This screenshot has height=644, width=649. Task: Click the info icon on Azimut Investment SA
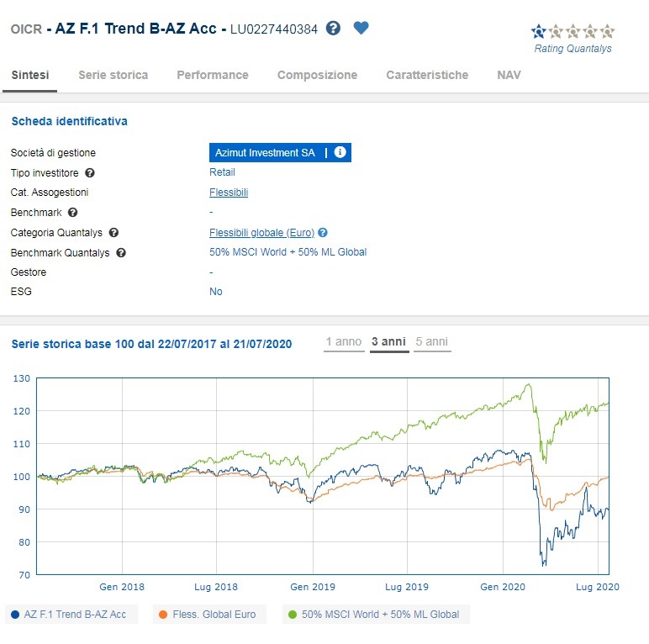point(340,153)
